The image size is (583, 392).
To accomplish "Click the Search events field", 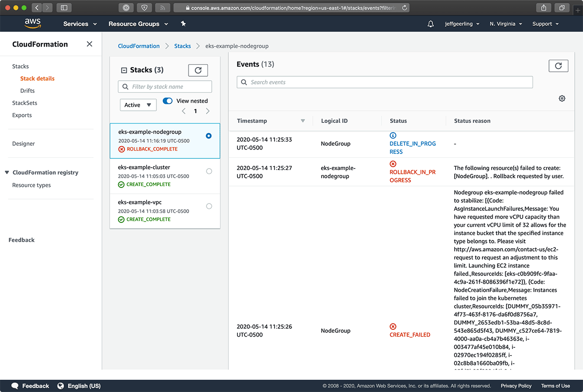I will [x=385, y=82].
